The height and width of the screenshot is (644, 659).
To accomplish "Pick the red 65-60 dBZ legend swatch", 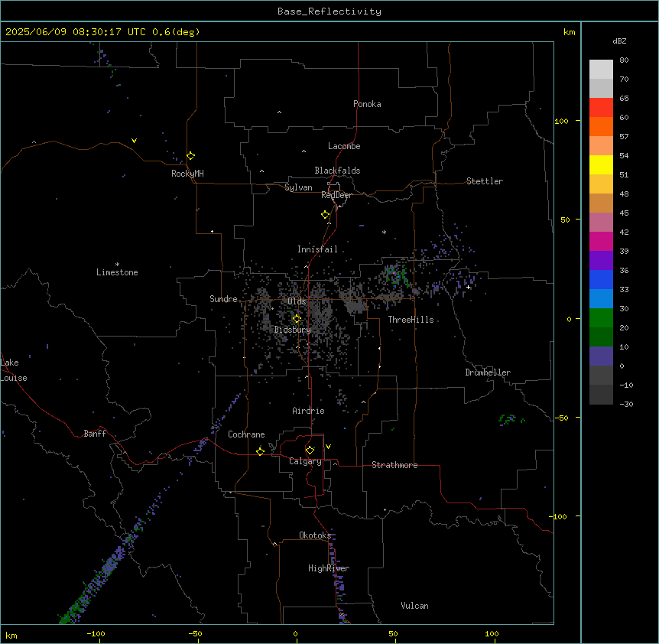I will pos(601,108).
